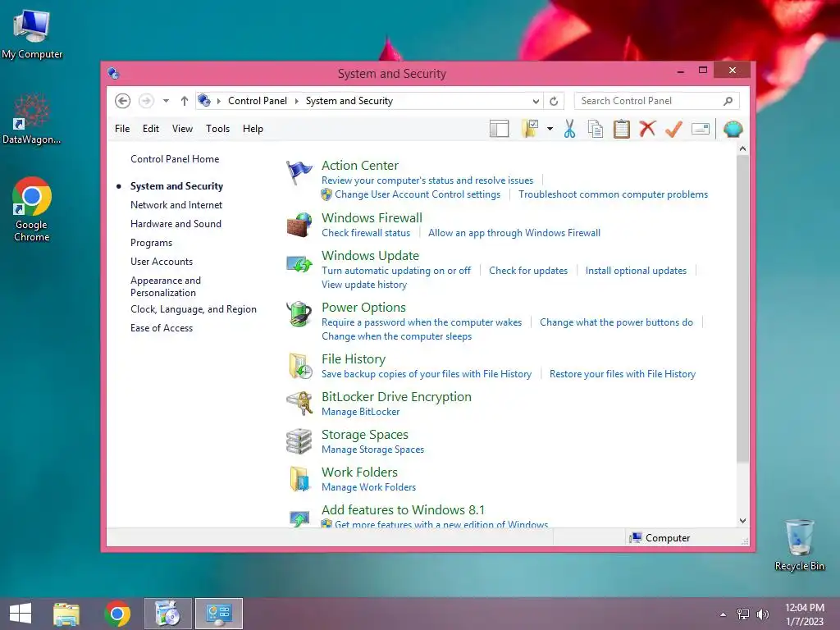Click the Storage Spaces drives icon
The height and width of the screenshot is (630, 840).
[299, 441]
